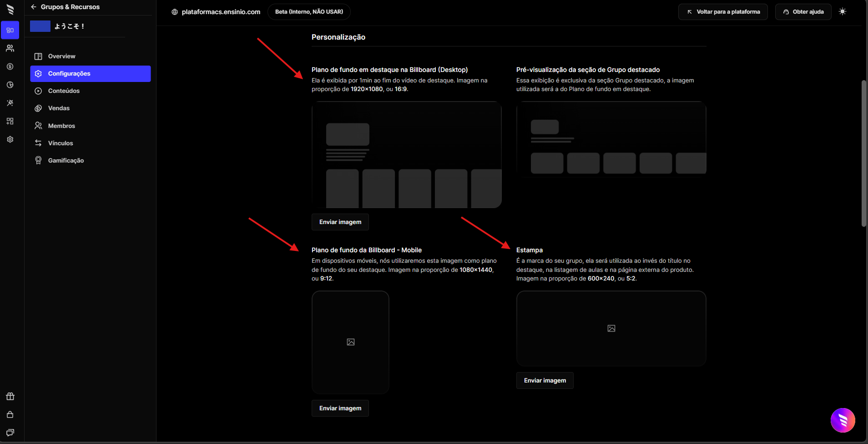Go to Conteúdos in the sidebar menu
The width and height of the screenshot is (868, 444).
pos(64,91)
